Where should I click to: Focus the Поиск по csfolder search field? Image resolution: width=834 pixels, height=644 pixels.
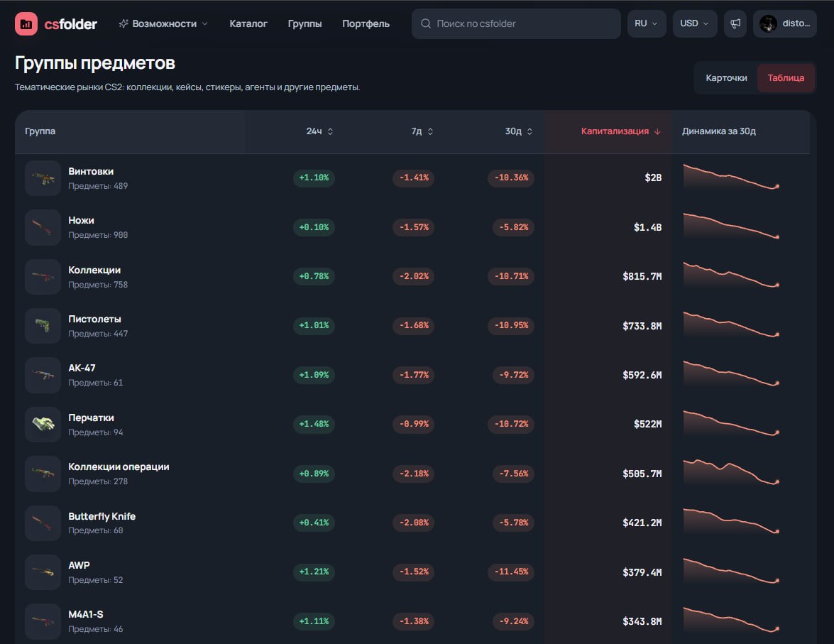pos(516,23)
